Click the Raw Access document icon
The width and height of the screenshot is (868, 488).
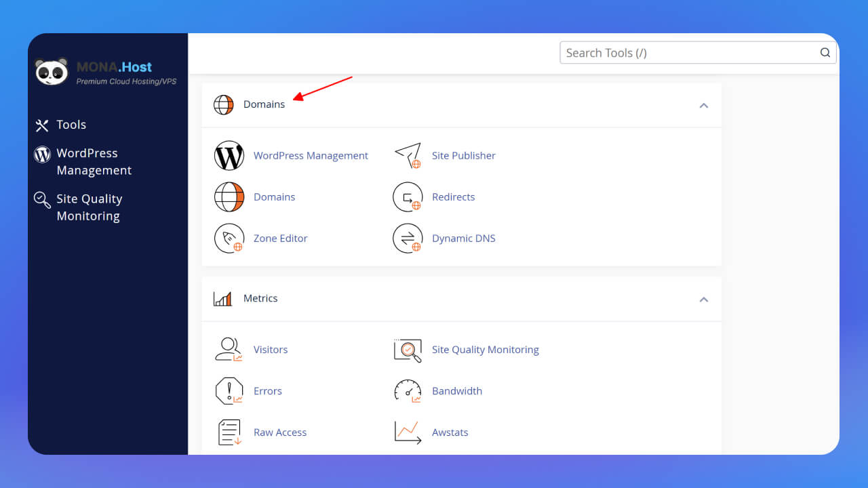coord(229,432)
